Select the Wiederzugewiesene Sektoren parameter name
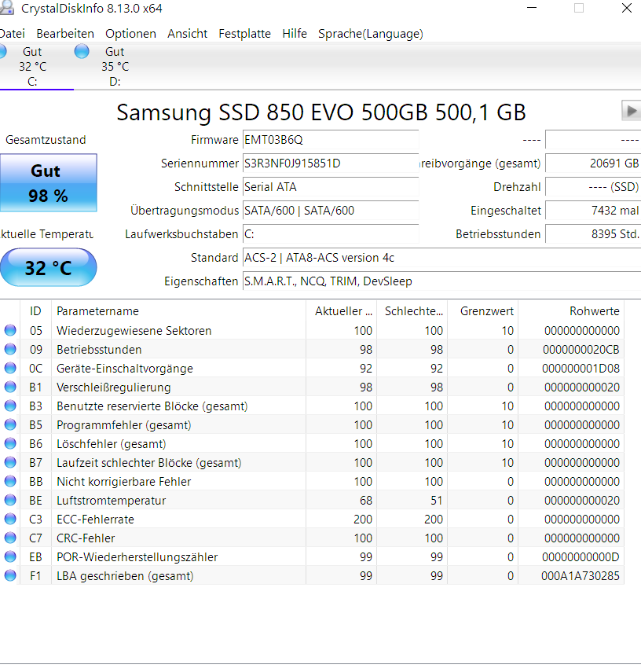 134,331
